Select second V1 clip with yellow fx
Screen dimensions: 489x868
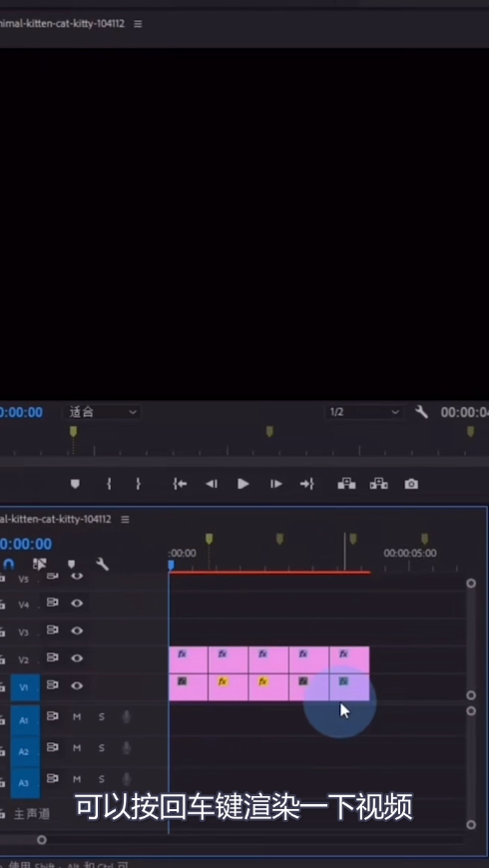pos(229,687)
